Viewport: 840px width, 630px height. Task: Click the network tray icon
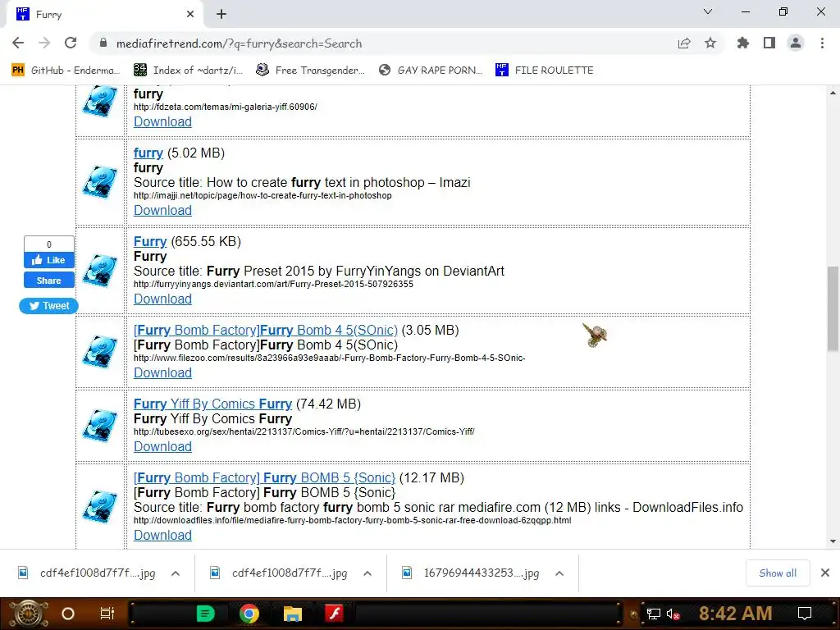point(654,614)
